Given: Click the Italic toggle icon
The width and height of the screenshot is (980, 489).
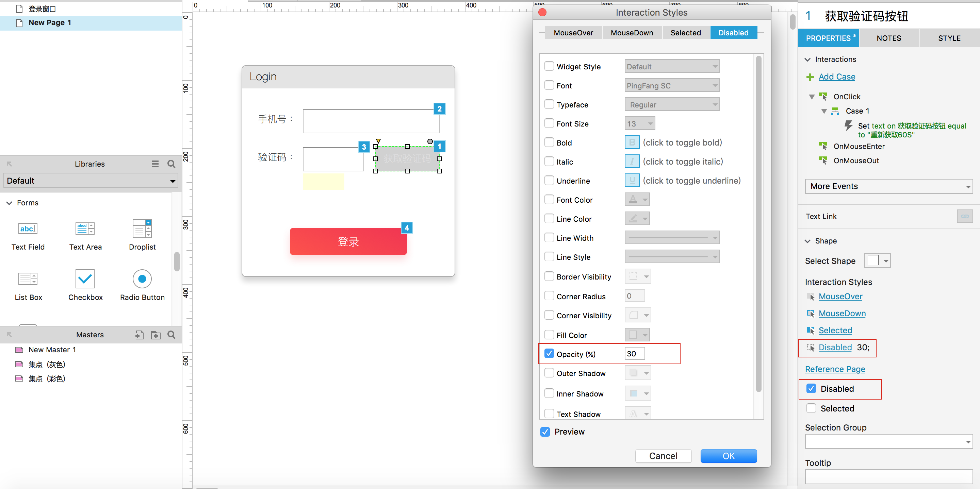Looking at the screenshot, I should click(632, 162).
